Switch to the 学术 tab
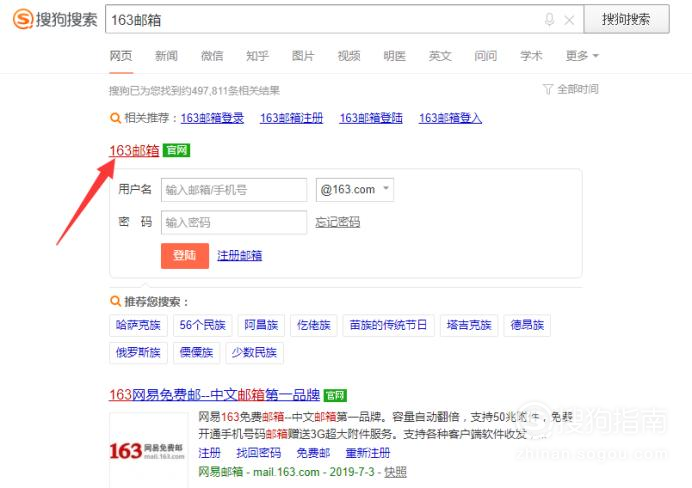Image resolution: width=692 pixels, height=488 pixels. [531, 56]
